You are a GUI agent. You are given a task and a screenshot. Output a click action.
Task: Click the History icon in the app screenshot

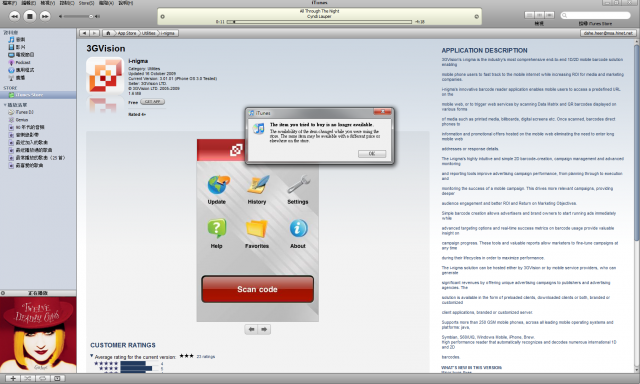pyautogui.click(x=257, y=185)
